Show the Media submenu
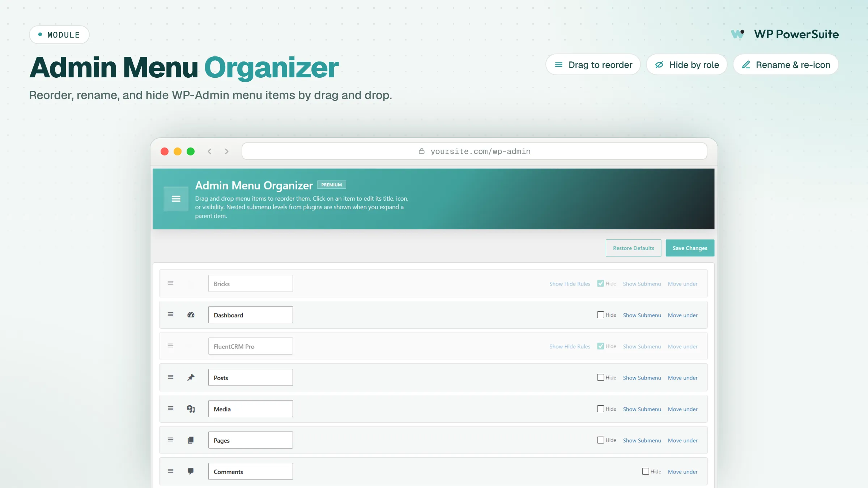This screenshot has height=488, width=868. point(642,409)
